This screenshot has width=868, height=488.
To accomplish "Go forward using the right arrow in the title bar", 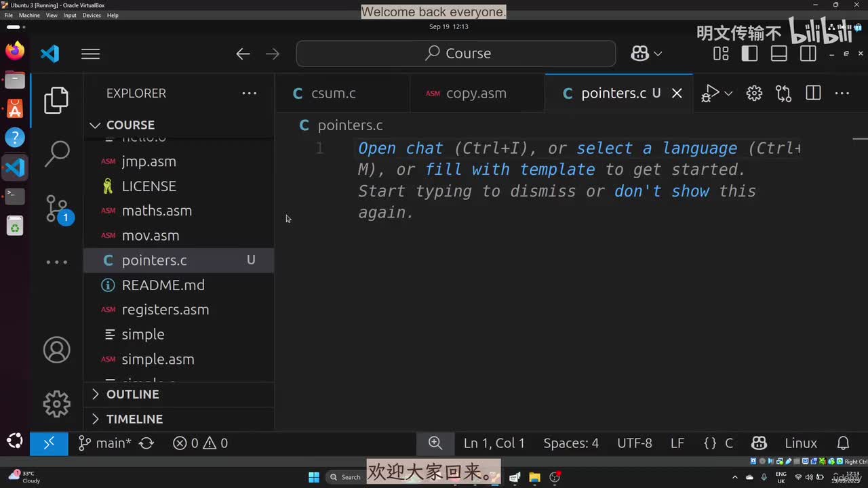I will (x=273, y=54).
